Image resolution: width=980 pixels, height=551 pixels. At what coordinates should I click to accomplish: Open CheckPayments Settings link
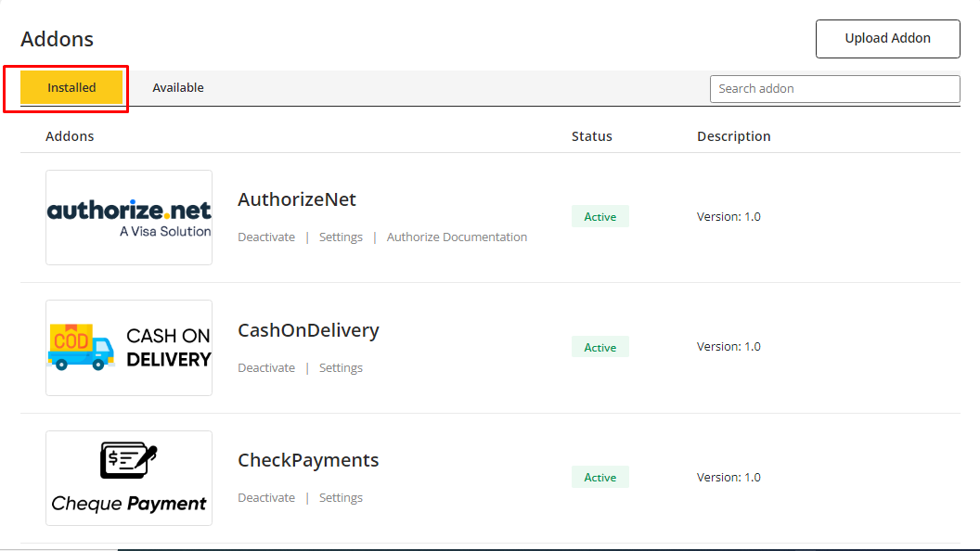coord(341,498)
